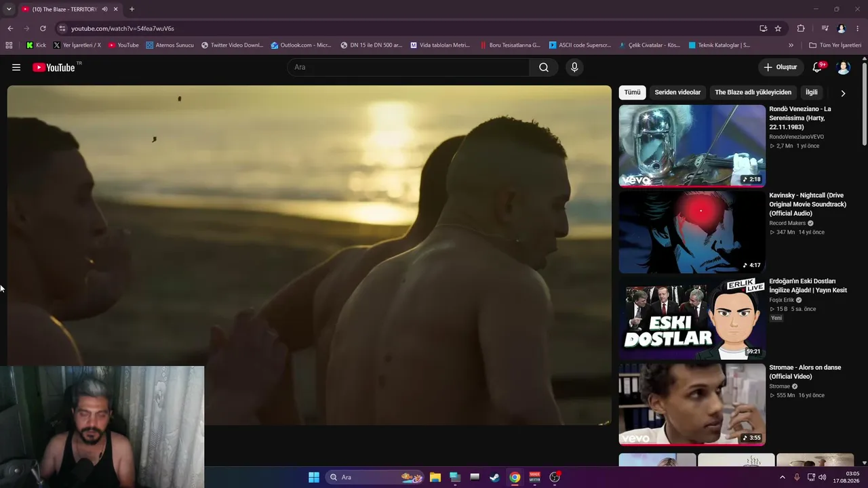Screen dimensions: 868x488
Task: Select the Tümü filter chip
Action: point(632,92)
